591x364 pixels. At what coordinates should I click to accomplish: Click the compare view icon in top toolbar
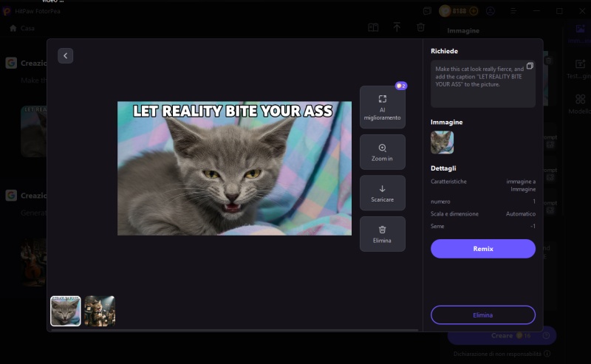click(x=373, y=27)
